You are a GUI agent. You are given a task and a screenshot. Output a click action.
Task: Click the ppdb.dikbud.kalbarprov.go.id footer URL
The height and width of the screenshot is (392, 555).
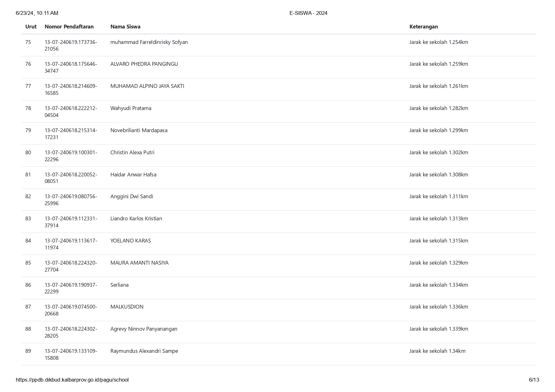tap(72, 380)
